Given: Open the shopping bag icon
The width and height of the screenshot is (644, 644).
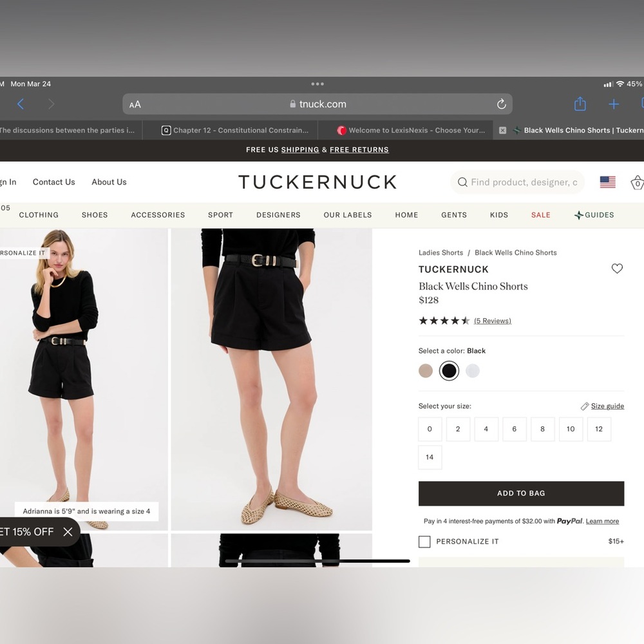Looking at the screenshot, I should click(x=637, y=182).
